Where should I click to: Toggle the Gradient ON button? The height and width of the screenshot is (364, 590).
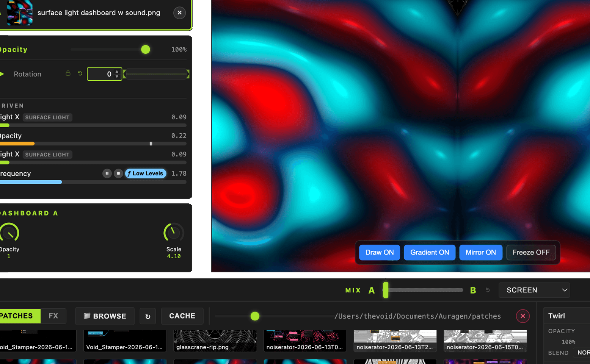click(x=430, y=252)
